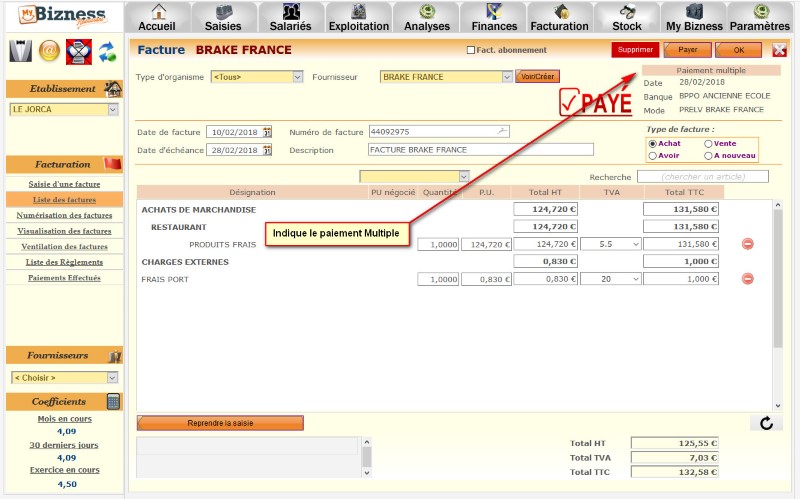Open the Facturation tab
This screenshot has height=499, width=800.
click(559, 17)
